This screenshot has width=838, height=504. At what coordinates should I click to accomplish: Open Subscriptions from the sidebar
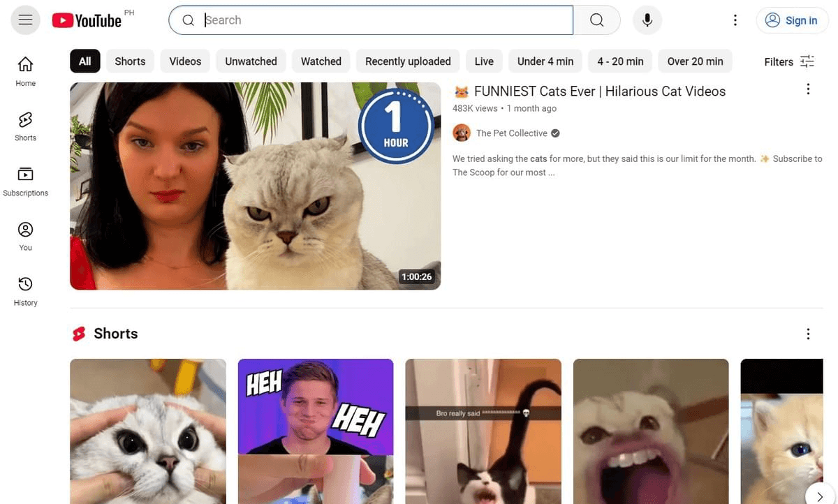coord(25,180)
